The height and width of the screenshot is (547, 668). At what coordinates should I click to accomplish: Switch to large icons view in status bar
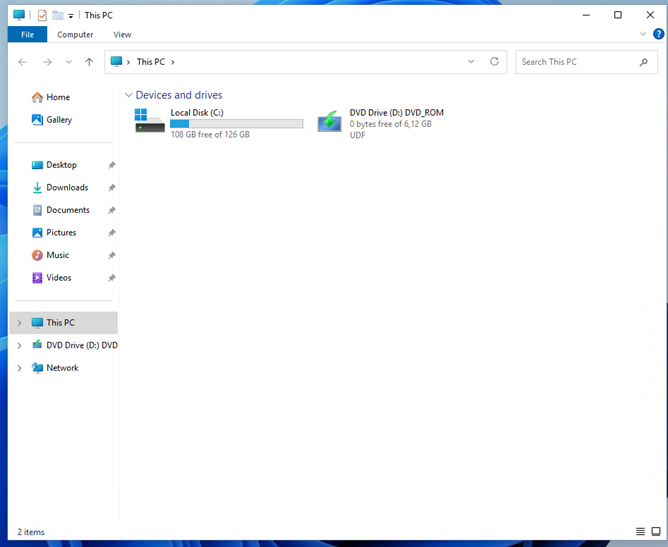pyautogui.click(x=656, y=531)
